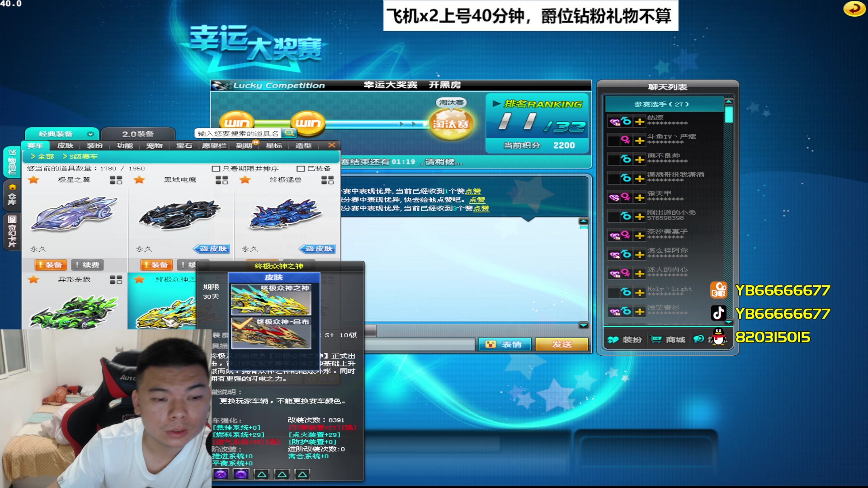
Task: Open the grid options icon for 黑域电魔
Action: coord(222,180)
